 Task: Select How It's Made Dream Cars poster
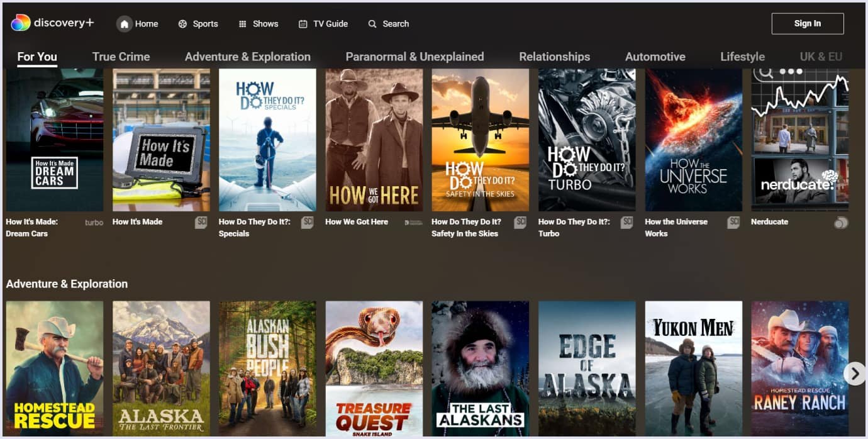tap(55, 140)
